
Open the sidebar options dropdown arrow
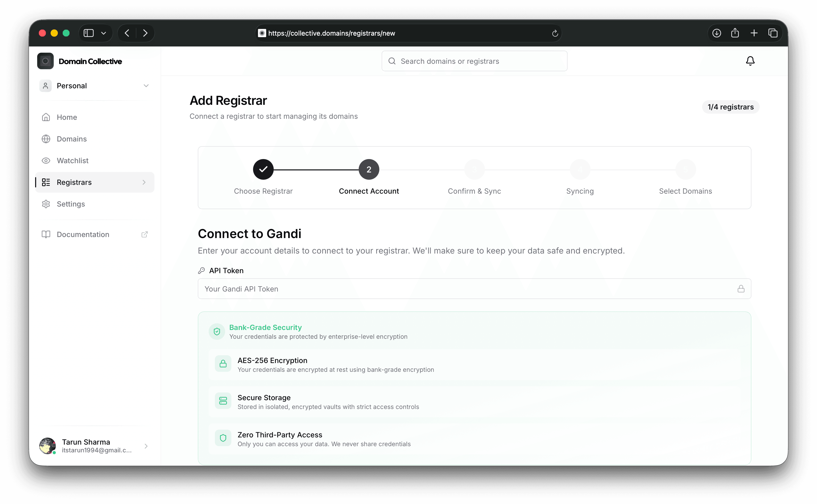pos(104,33)
